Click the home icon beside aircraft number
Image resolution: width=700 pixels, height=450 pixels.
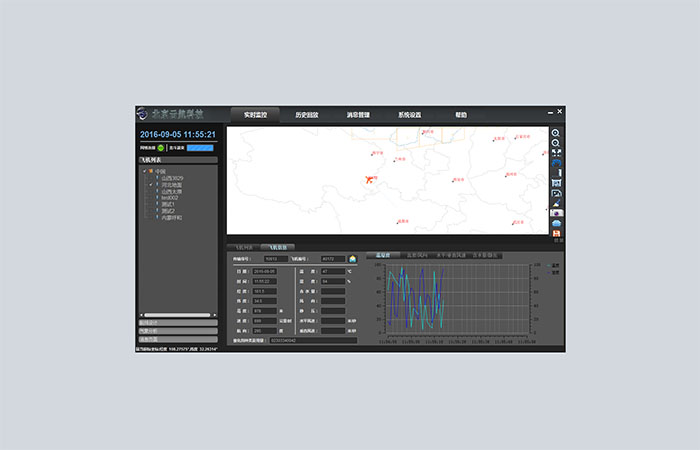(x=352, y=258)
